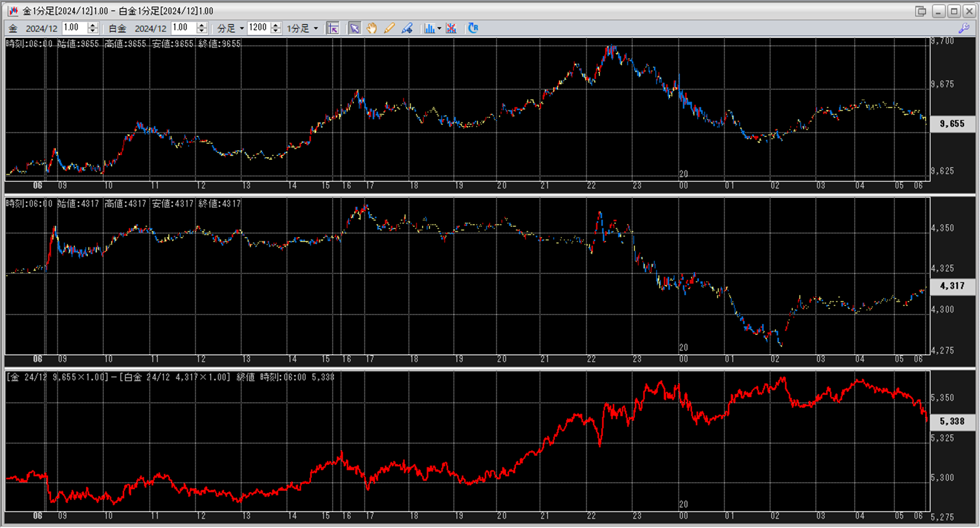Activate the hand pan tool

[372, 28]
